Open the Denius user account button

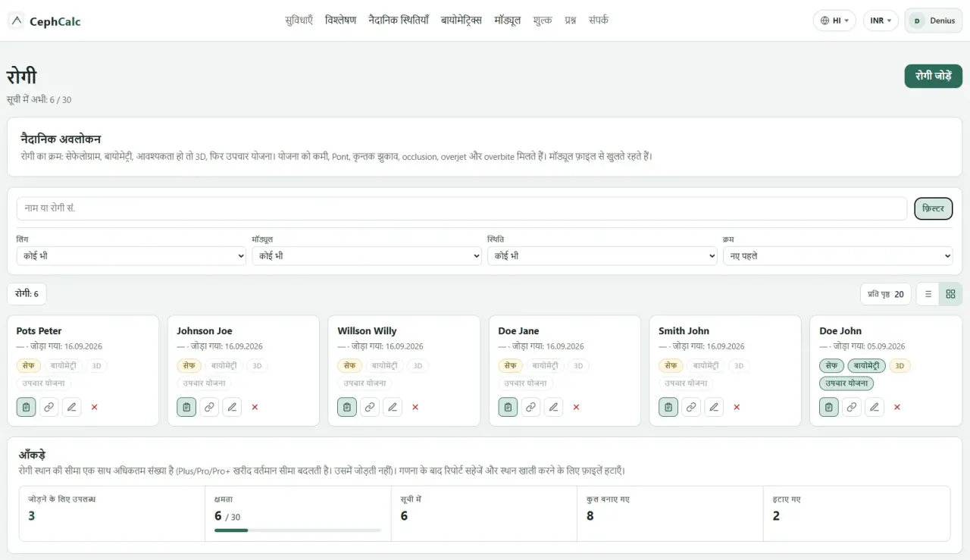(x=934, y=20)
